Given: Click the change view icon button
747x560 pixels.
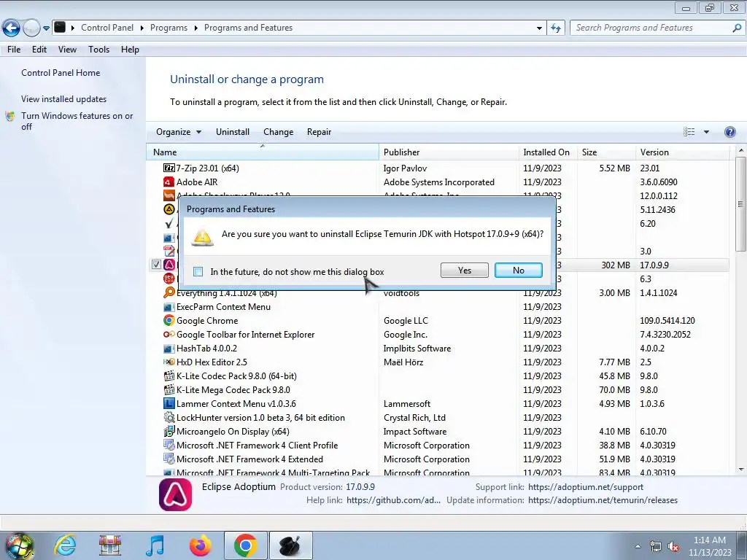Looking at the screenshot, I should (689, 132).
